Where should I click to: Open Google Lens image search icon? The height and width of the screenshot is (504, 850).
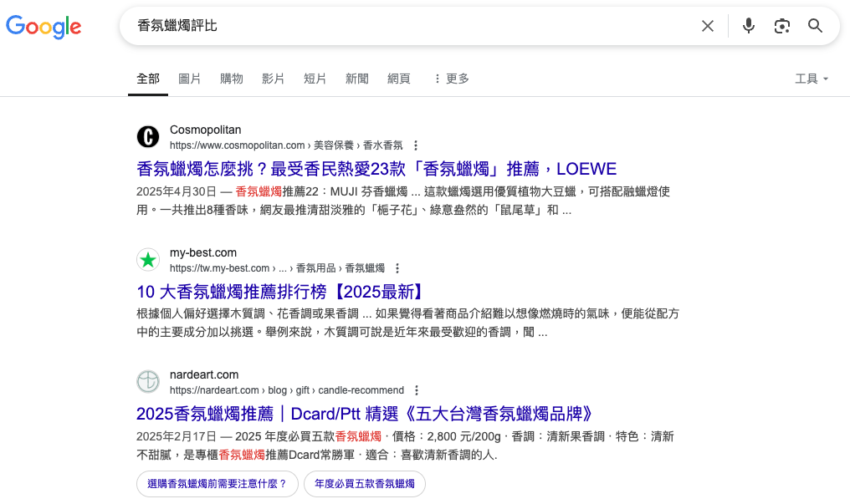coord(781,26)
